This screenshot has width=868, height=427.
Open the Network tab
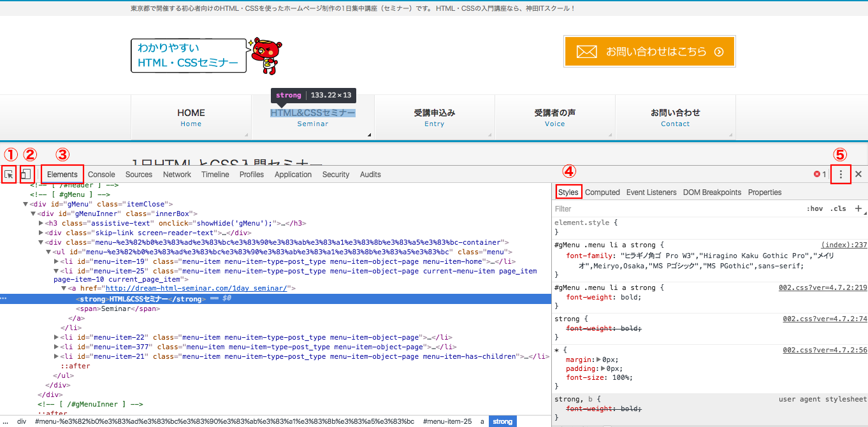click(177, 174)
